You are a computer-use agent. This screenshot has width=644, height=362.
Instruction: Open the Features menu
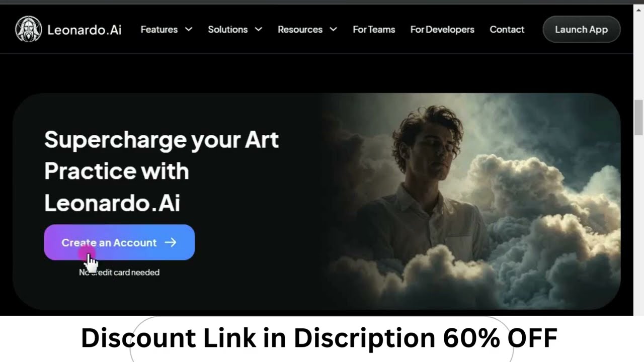tap(167, 29)
